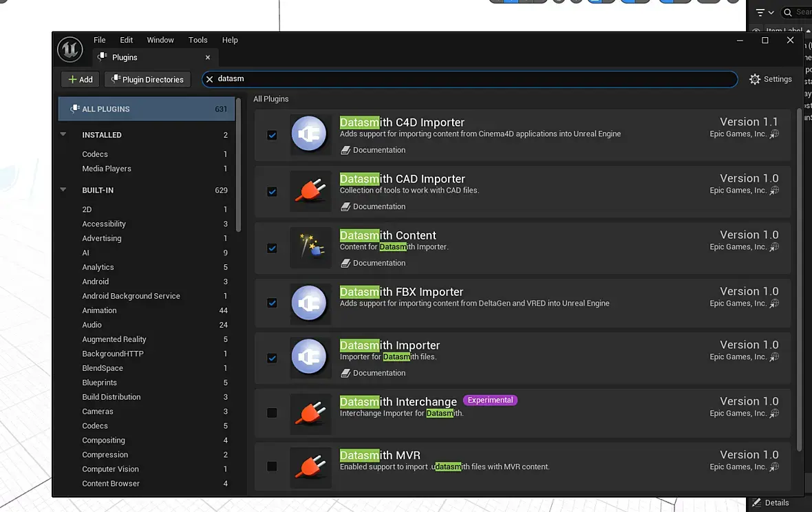
Task: Open the Tools menu
Action: (x=197, y=40)
